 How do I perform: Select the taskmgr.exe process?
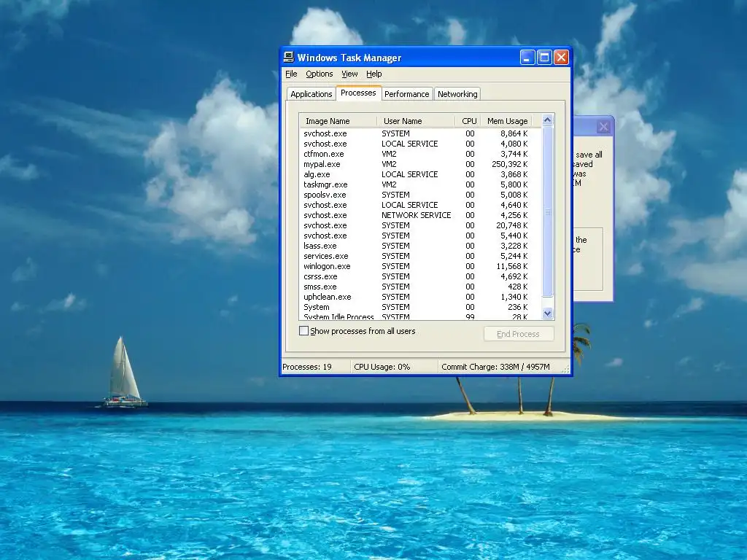421,184
